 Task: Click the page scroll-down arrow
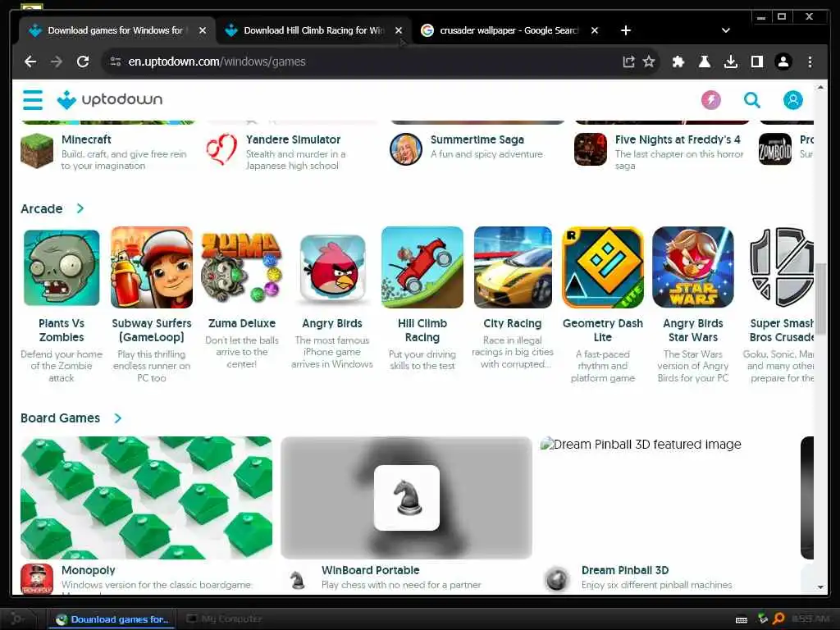820,587
